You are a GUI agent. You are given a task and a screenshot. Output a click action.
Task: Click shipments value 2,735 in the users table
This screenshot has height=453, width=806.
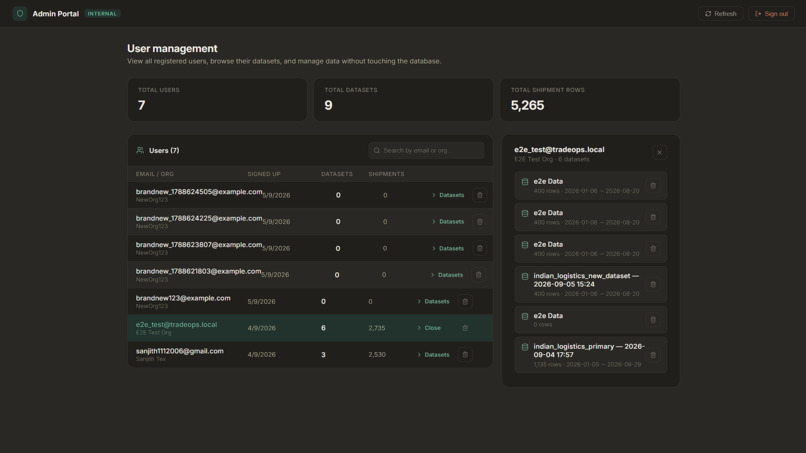coord(377,328)
